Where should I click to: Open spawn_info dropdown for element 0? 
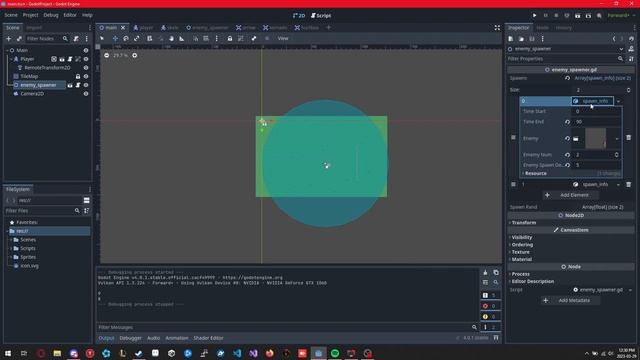click(x=618, y=101)
